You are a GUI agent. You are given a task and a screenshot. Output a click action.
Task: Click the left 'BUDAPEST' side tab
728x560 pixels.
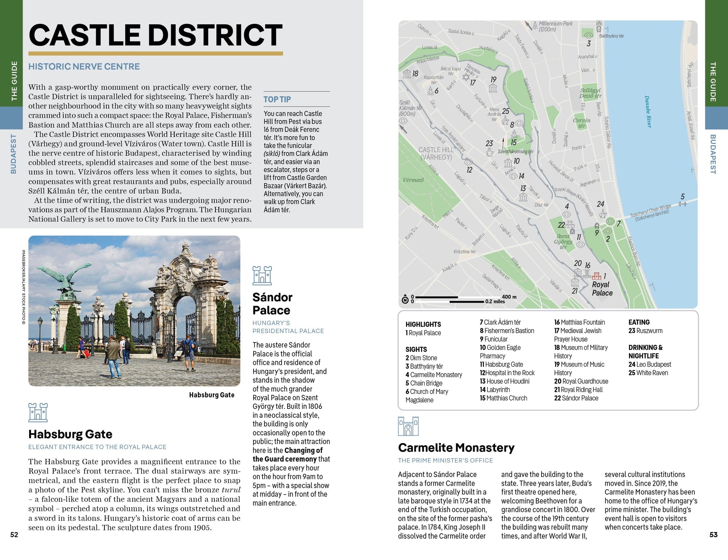[x=13, y=154]
